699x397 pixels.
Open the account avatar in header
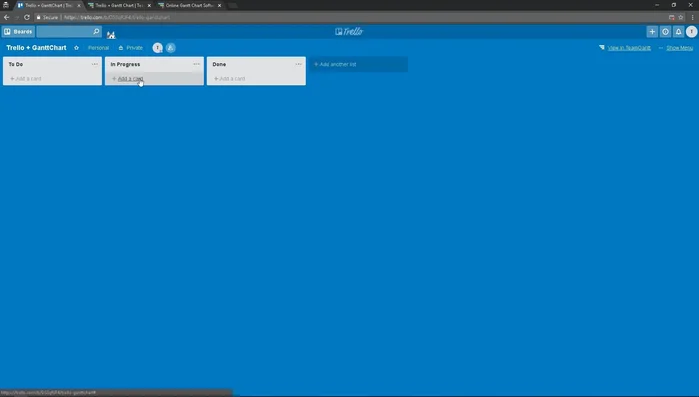coord(691,32)
